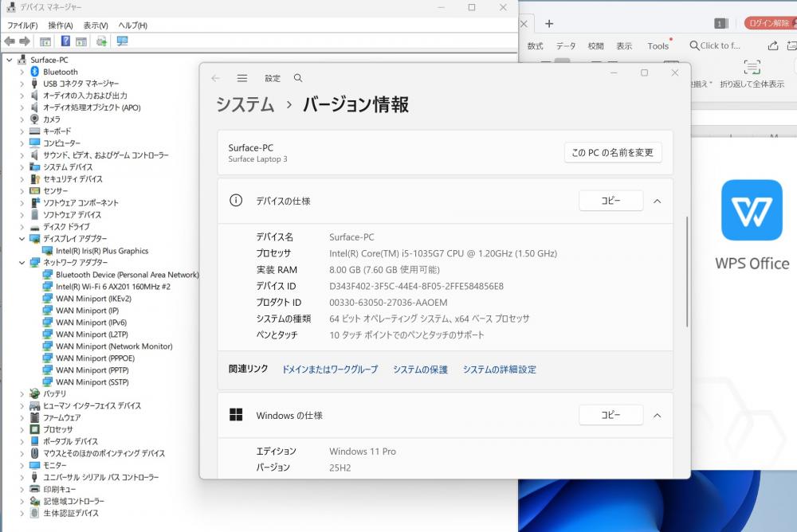Collapse the Windows の仕様 section chevron
Image resolution: width=797 pixels, height=532 pixels.
[657, 416]
